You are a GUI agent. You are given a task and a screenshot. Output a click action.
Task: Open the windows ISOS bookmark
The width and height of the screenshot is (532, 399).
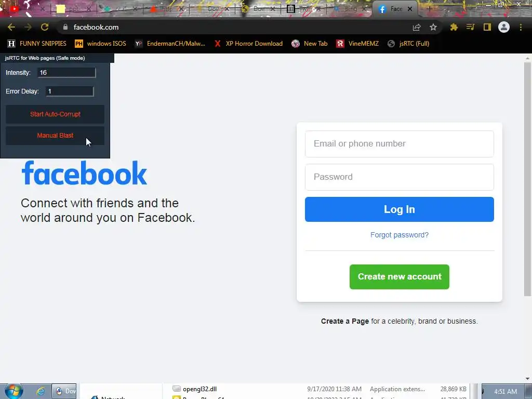[x=100, y=44]
